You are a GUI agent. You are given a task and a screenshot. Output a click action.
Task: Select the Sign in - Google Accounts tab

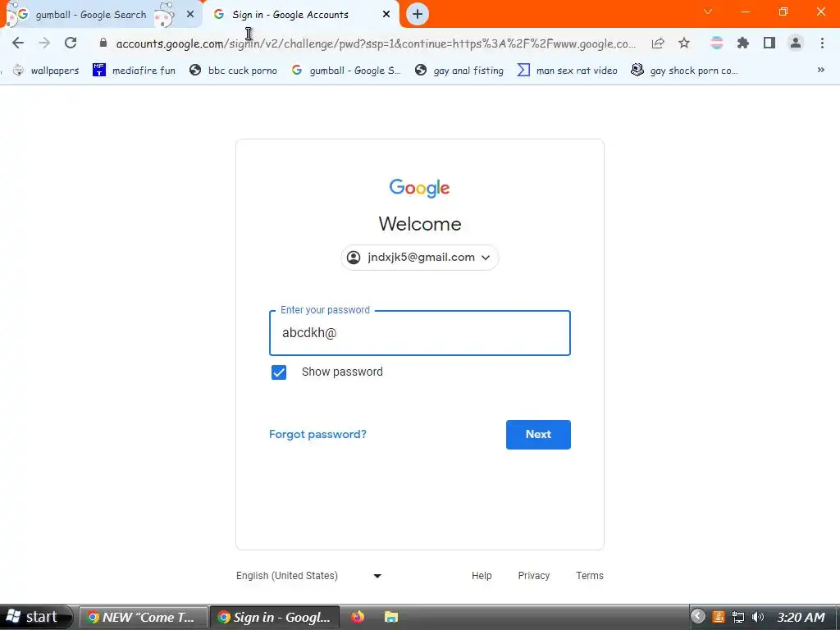[x=302, y=15]
